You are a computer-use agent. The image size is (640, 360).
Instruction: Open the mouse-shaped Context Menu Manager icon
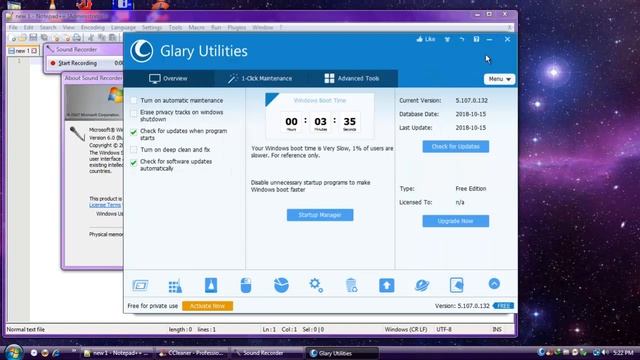pyautogui.click(x=246, y=285)
